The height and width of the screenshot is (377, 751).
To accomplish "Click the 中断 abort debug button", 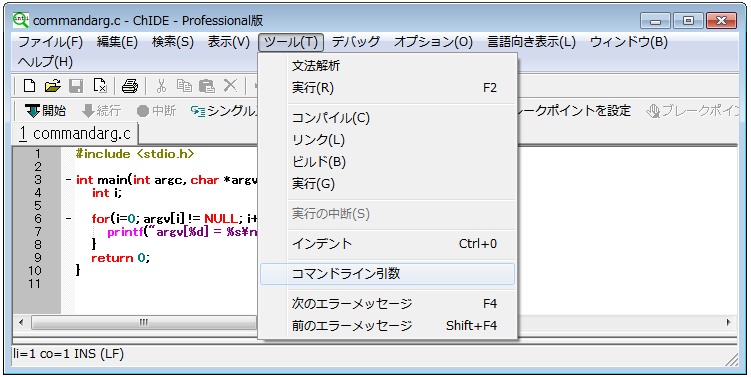I will pyautogui.click(x=156, y=111).
